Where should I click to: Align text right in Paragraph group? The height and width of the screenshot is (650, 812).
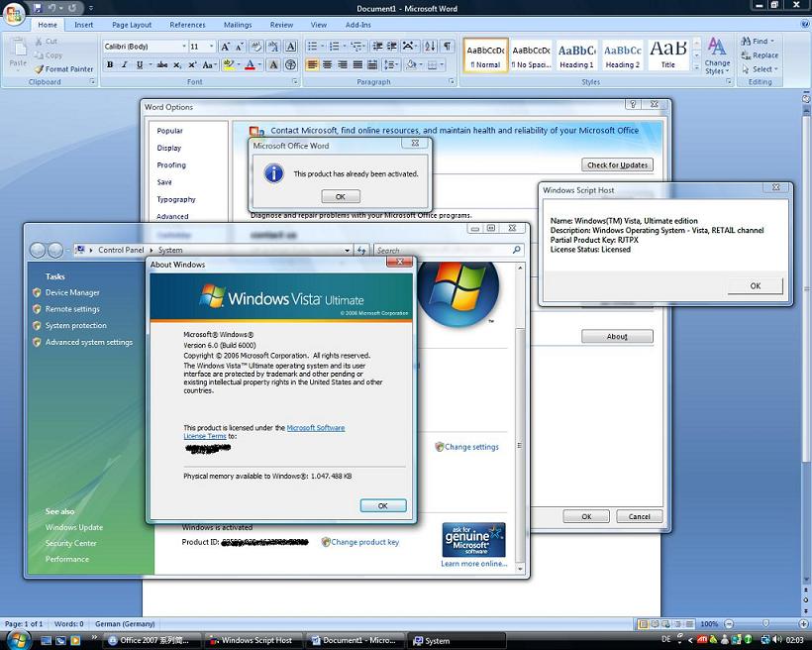pyautogui.click(x=342, y=64)
